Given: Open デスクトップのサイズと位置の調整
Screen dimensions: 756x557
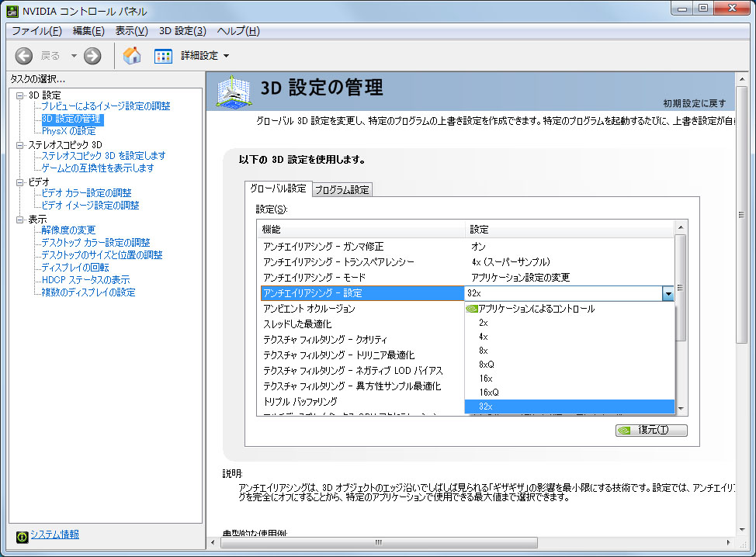Looking at the screenshot, I should pos(102,255).
